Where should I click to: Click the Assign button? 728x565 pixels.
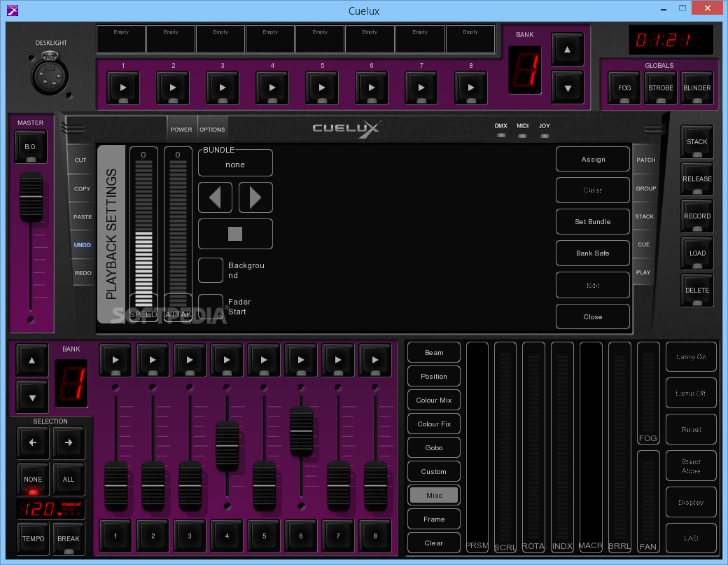[x=593, y=159]
